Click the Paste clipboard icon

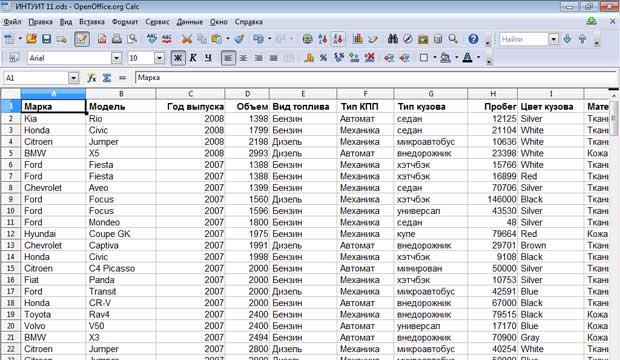point(217,39)
